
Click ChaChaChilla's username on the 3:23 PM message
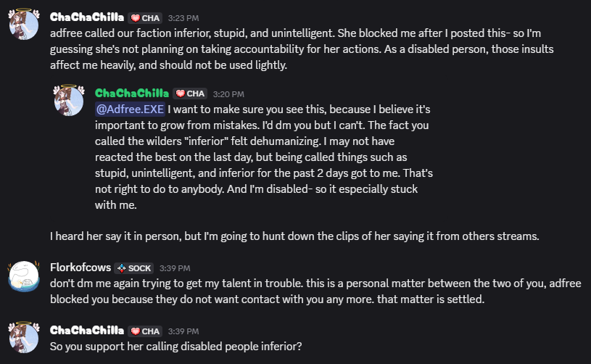[87, 17]
